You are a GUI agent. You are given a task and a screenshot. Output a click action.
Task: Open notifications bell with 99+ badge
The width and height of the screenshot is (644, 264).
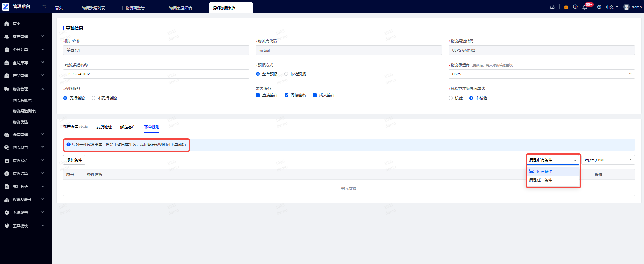585,7
